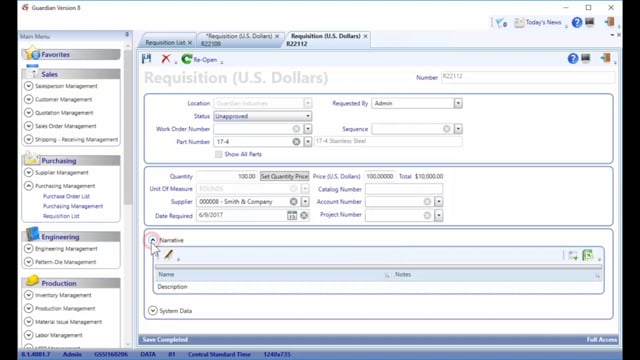
Task: Click green export icon in Narrative grid
Action: coord(588,255)
